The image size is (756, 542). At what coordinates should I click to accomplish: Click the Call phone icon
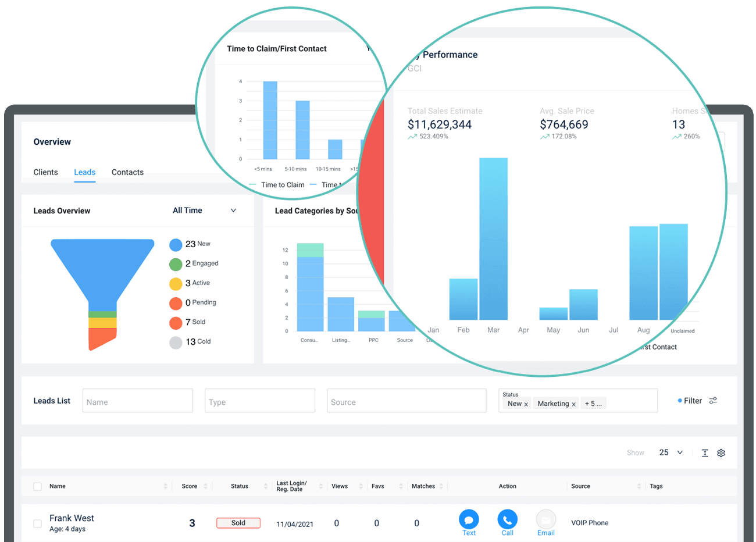point(507,519)
